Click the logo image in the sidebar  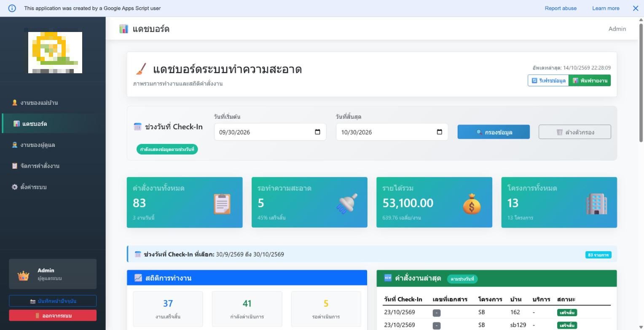click(55, 53)
